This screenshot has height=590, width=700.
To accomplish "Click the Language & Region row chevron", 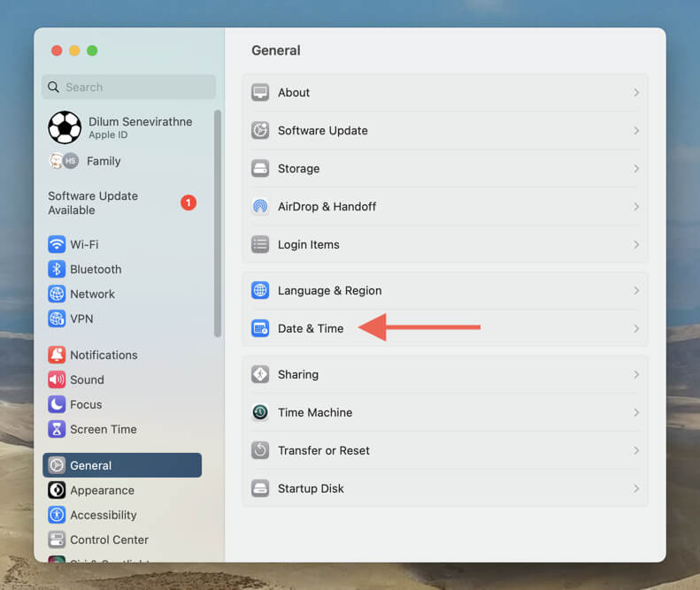I will tap(636, 290).
